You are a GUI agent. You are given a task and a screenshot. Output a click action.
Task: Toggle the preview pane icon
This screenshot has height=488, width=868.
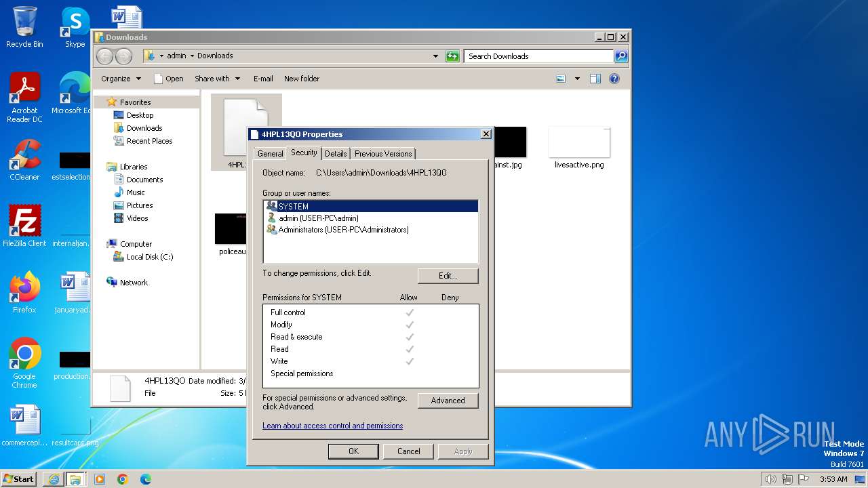tap(595, 79)
